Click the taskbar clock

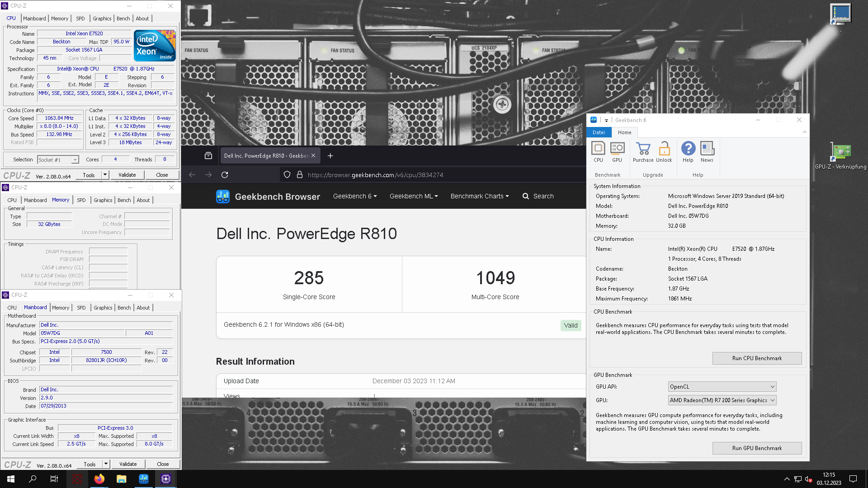click(x=829, y=479)
